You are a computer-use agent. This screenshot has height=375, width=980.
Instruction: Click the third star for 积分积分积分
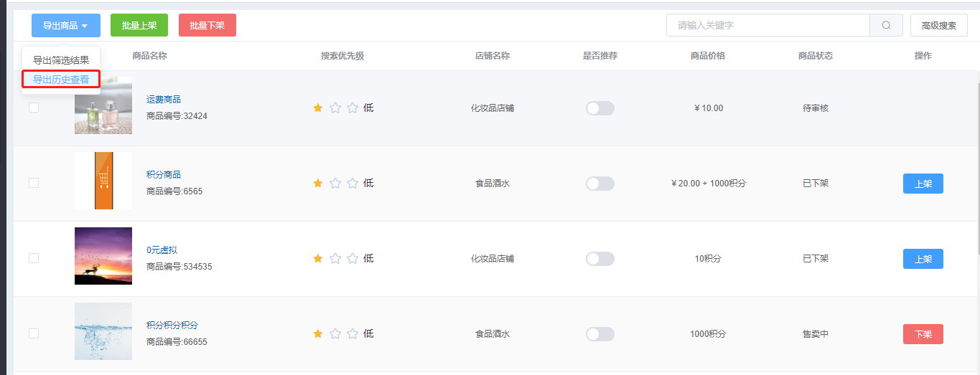[x=353, y=333]
